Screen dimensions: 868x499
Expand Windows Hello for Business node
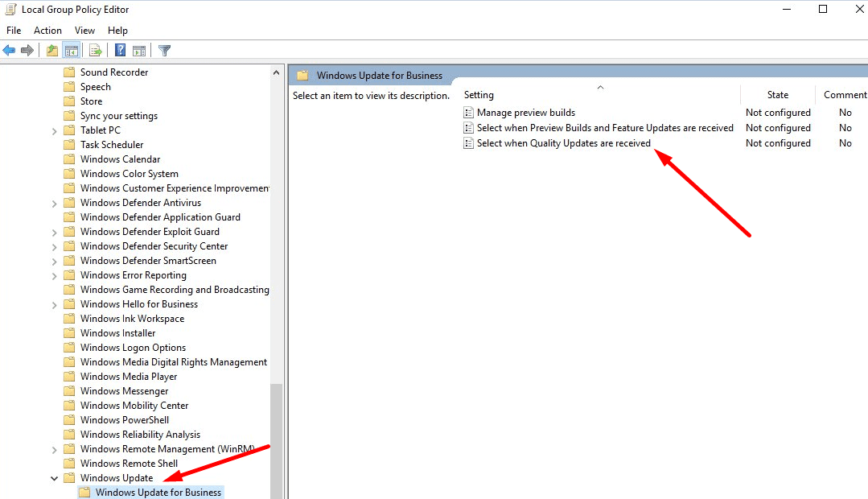tap(54, 305)
